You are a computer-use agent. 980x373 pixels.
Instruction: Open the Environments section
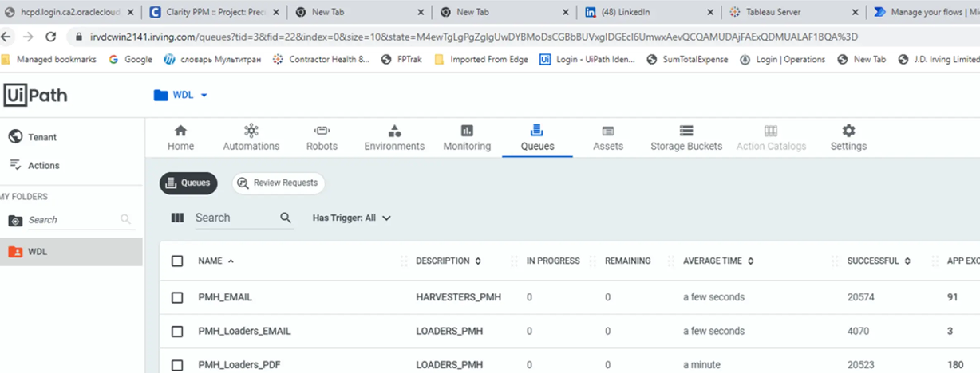(394, 138)
